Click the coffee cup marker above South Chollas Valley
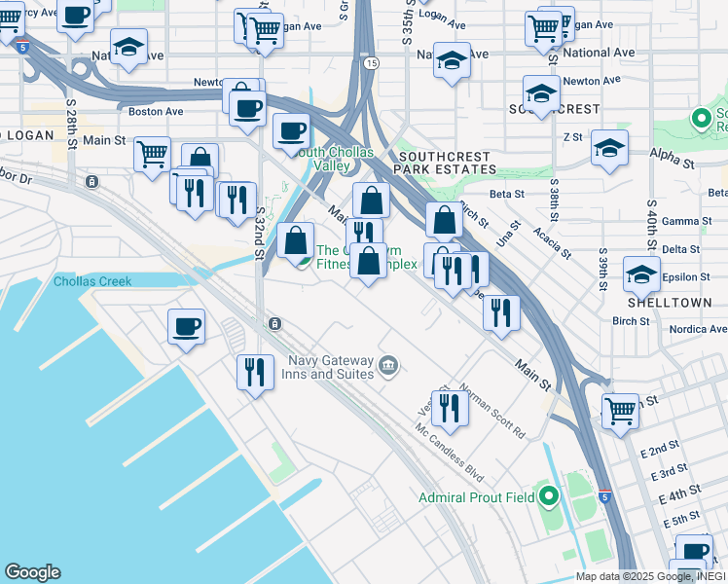 point(292,135)
